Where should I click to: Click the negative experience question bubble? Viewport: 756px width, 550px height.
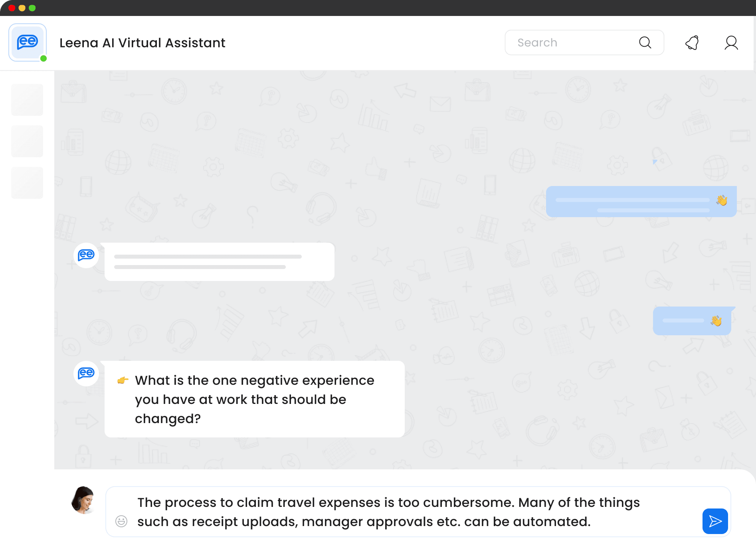[x=254, y=399]
